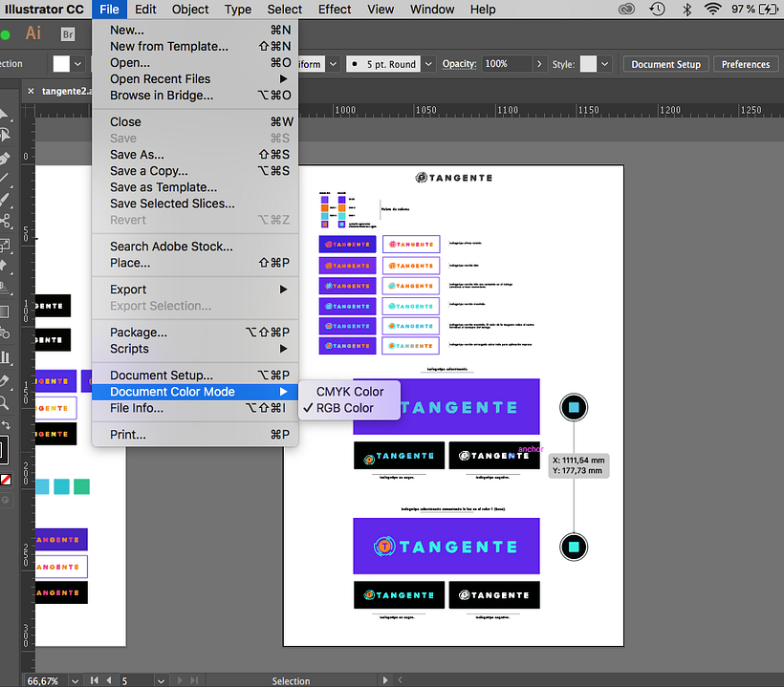Click the battery status icon

[x=769, y=9]
